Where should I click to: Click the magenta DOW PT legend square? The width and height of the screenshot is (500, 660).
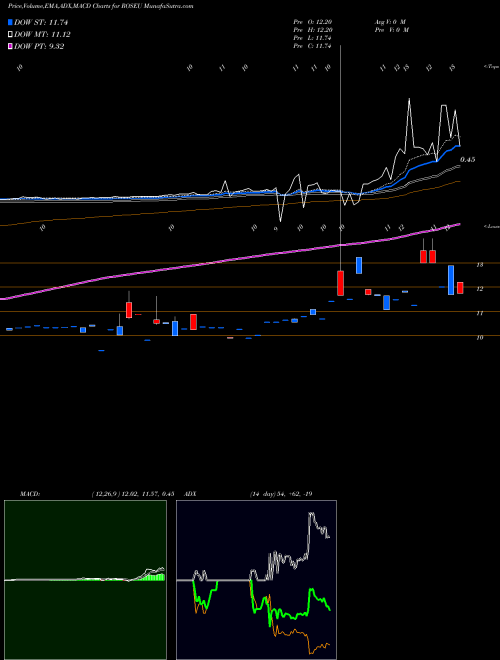pos(10,47)
